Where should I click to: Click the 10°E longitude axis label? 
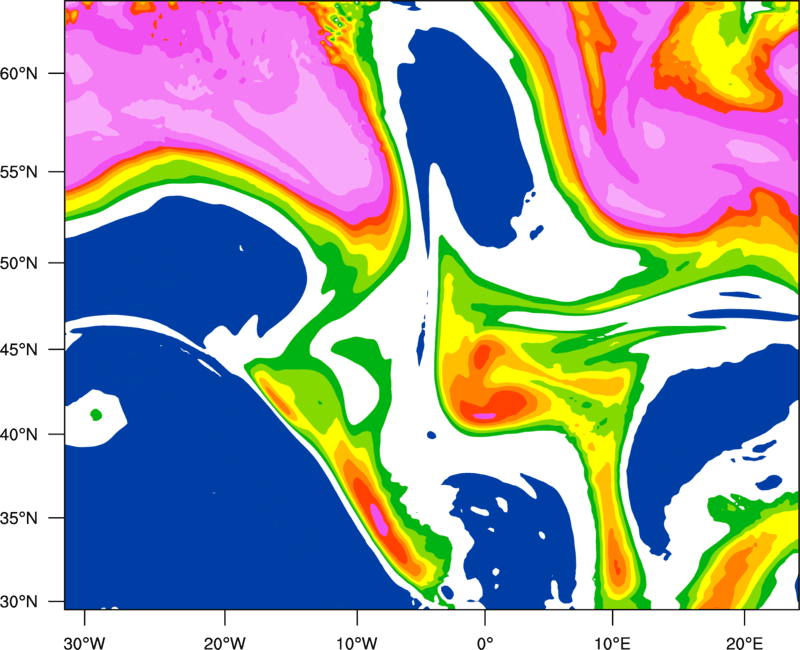click(x=612, y=643)
